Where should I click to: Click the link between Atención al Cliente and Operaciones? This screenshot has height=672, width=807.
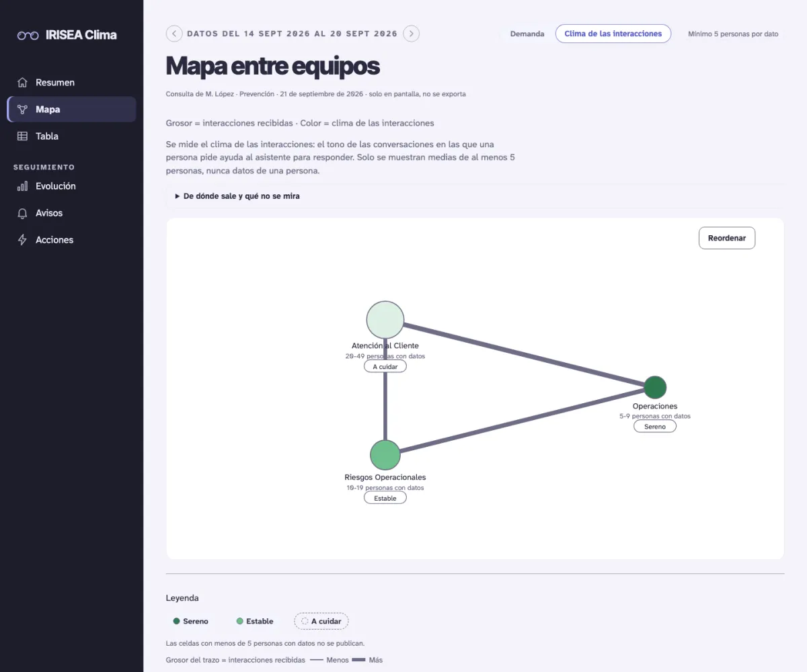point(525,355)
